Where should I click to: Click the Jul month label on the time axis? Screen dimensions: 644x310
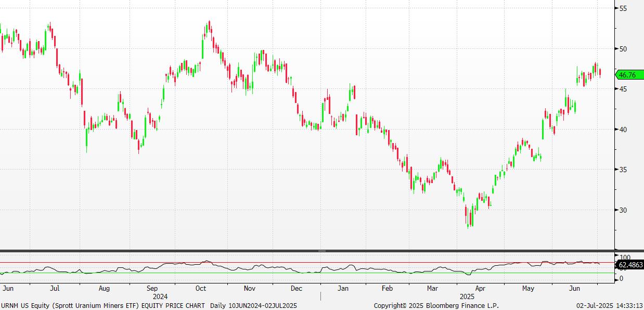click(55, 288)
